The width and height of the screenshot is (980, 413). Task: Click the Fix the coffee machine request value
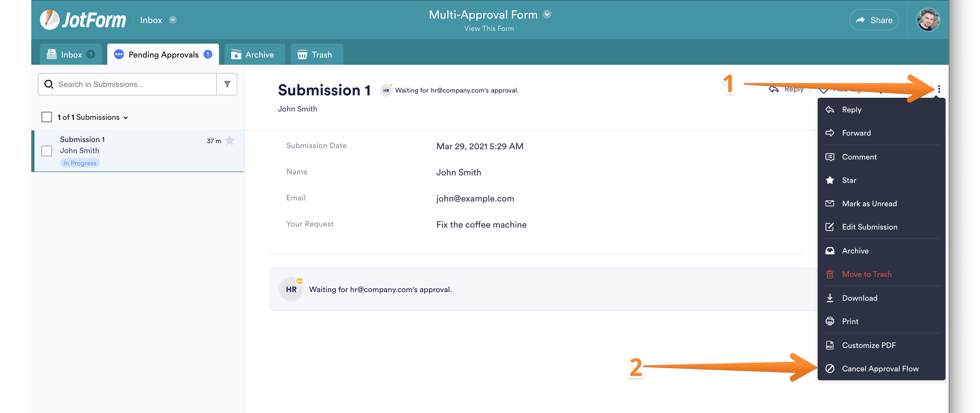pos(481,225)
